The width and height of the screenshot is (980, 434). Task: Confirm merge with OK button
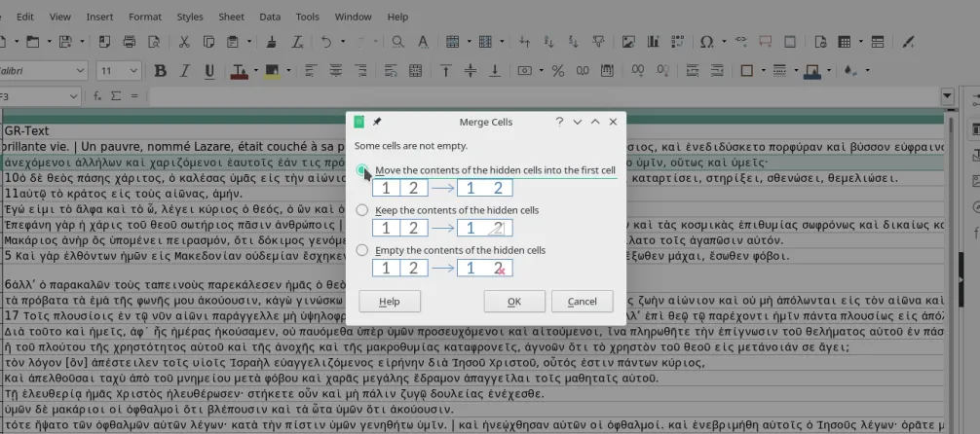(x=514, y=302)
